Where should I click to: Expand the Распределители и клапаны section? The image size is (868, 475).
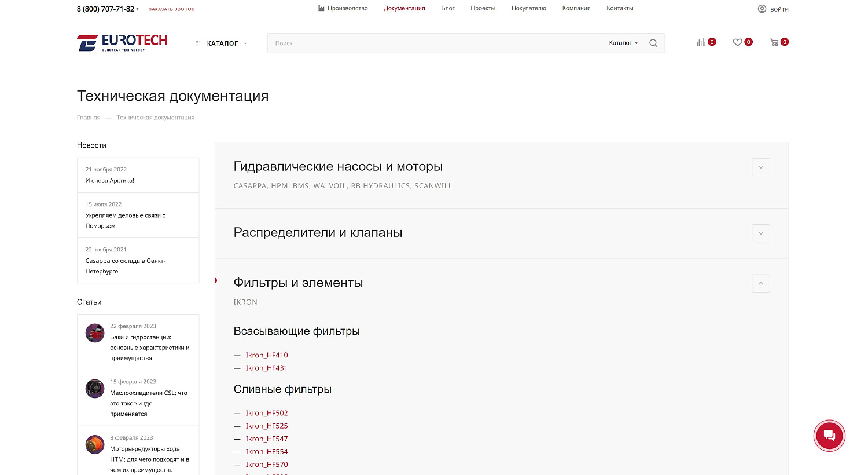(760, 233)
